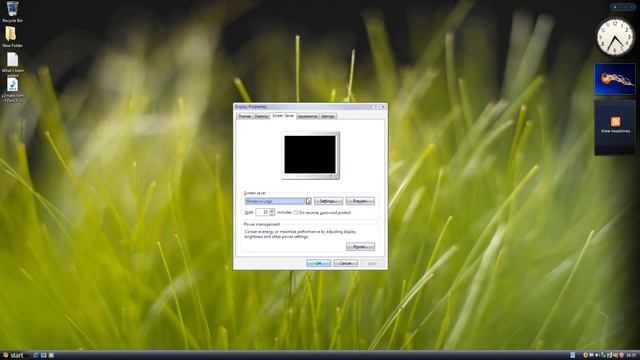Select the Screen Saver tab
The width and height of the screenshot is (640, 360).
[x=283, y=116]
